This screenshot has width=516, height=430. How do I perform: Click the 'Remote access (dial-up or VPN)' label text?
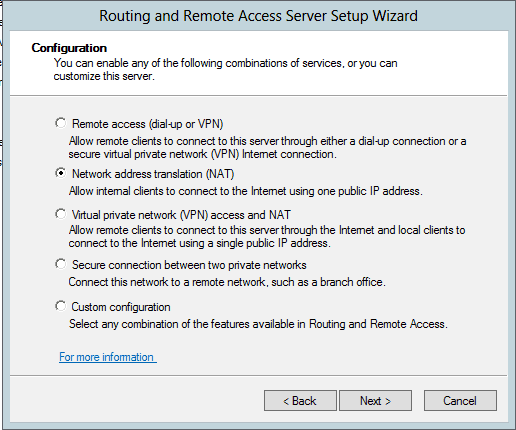(147, 124)
